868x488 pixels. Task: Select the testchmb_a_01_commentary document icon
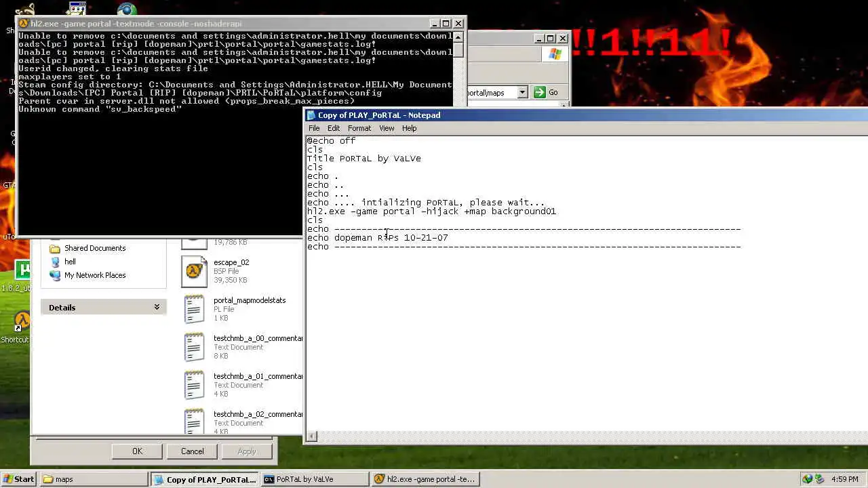pos(195,384)
